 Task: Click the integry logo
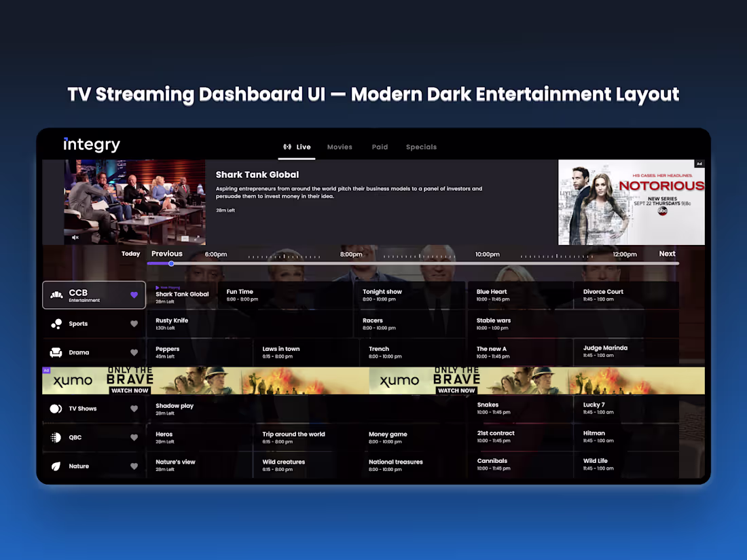point(92,144)
